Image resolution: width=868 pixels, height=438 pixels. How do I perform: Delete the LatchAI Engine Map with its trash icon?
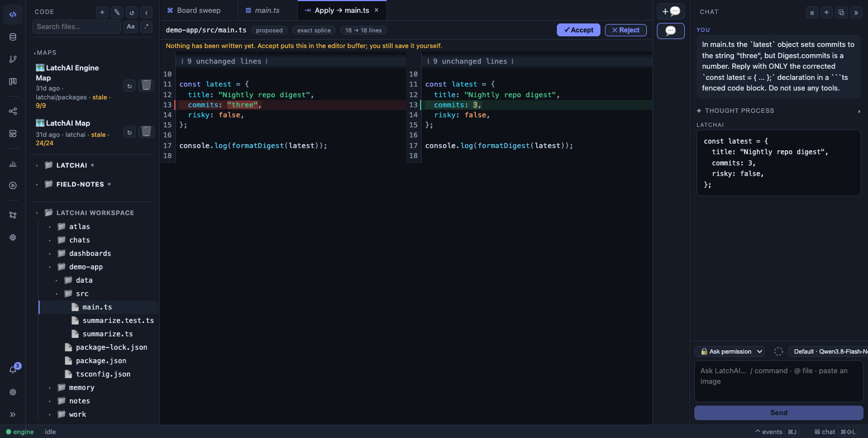click(x=146, y=85)
